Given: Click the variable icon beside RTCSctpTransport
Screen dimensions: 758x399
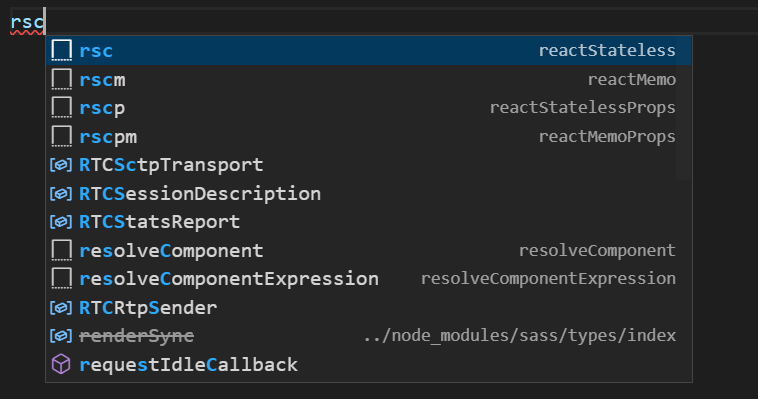Looking at the screenshot, I should coord(61,165).
